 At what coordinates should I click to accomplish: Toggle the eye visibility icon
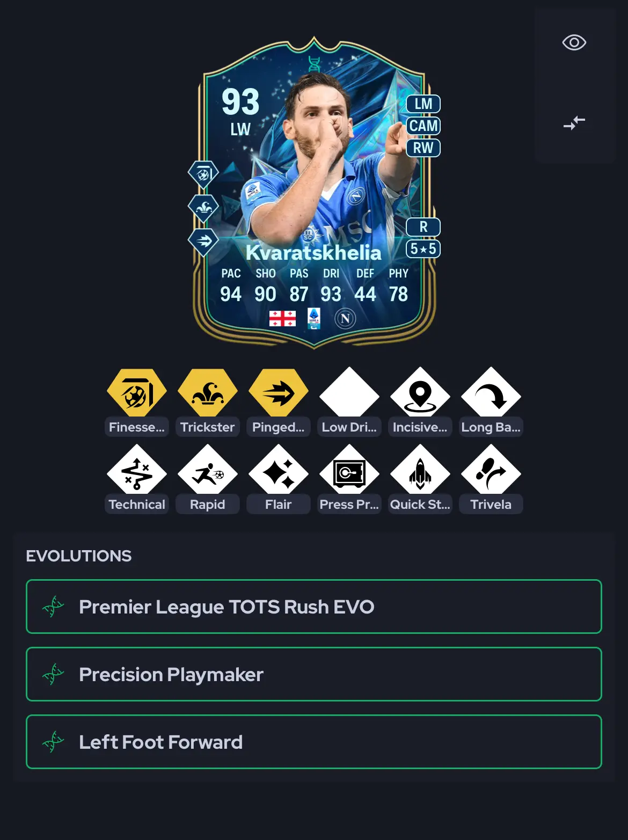[x=574, y=42]
